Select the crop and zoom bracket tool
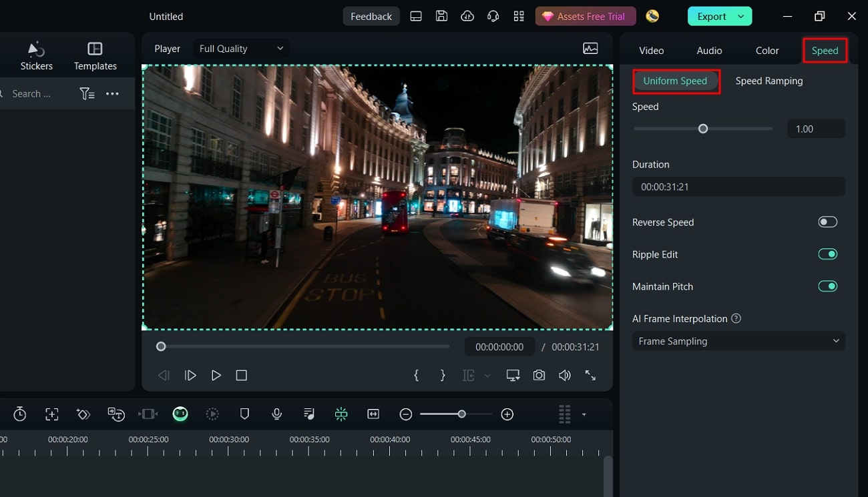This screenshot has width=868, height=497. pyautogui.click(x=52, y=414)
